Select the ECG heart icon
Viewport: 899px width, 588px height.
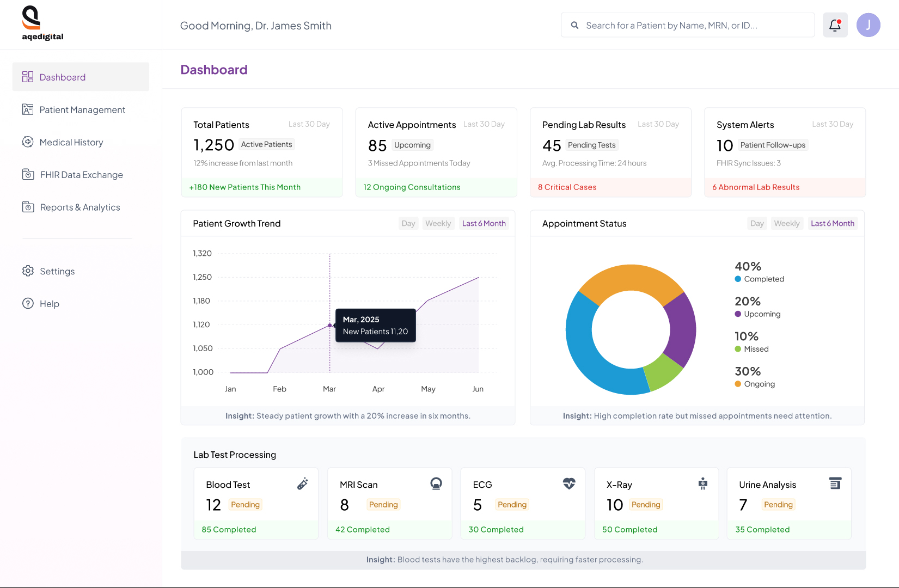click(569, 483)
